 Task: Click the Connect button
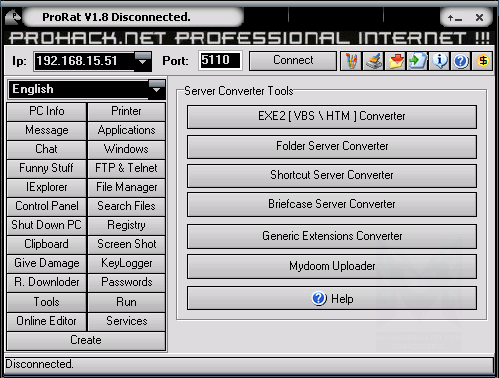(x=293, y=61)
